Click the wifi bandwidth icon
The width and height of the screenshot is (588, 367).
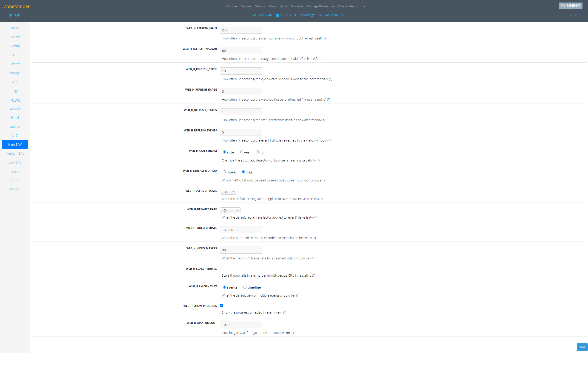click(x=11, y=15)
